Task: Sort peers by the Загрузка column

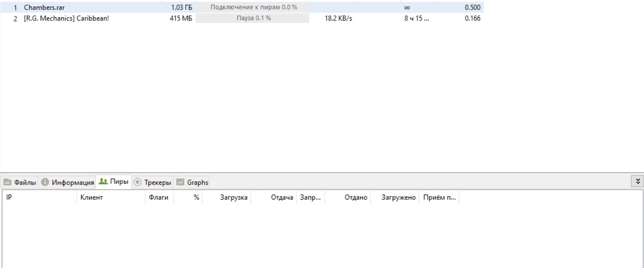Action: pos(226,197)
